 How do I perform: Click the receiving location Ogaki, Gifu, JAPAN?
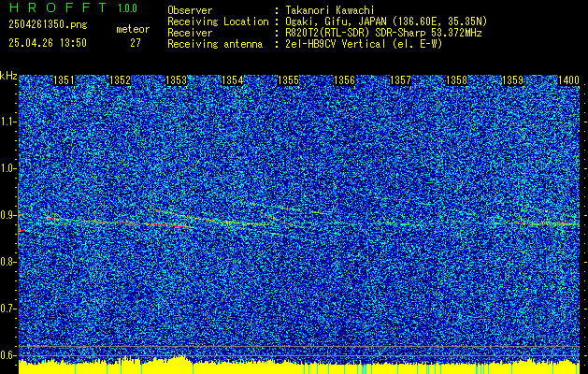click(x=386, y=22)
